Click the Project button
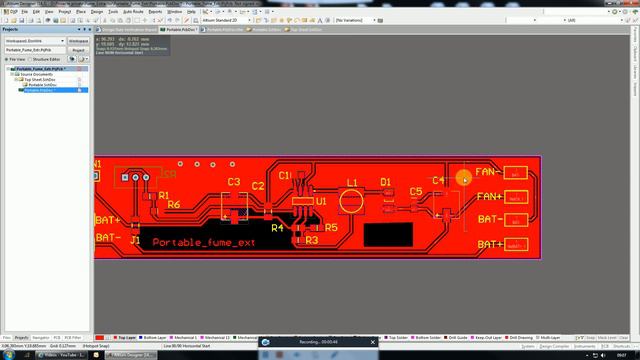This screenshot has width=640, height=360. [78, 50]
